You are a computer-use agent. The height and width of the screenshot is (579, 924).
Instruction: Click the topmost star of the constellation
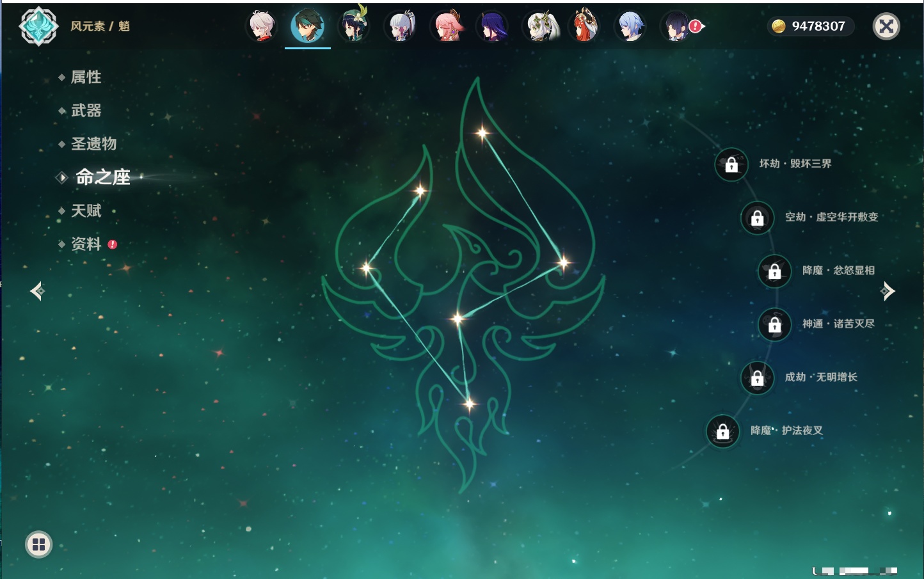tap(482, 133)
